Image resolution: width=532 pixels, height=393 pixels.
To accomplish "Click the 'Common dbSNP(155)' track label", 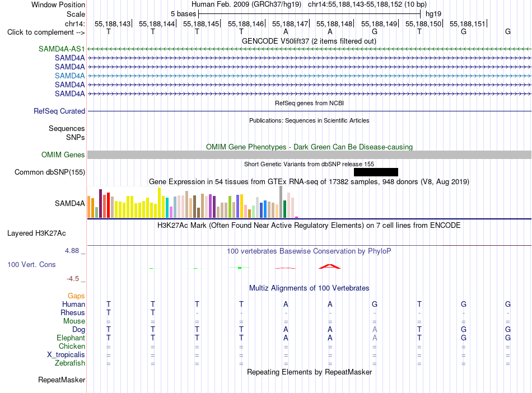I will pyautogui.click(x=49, y=172).
